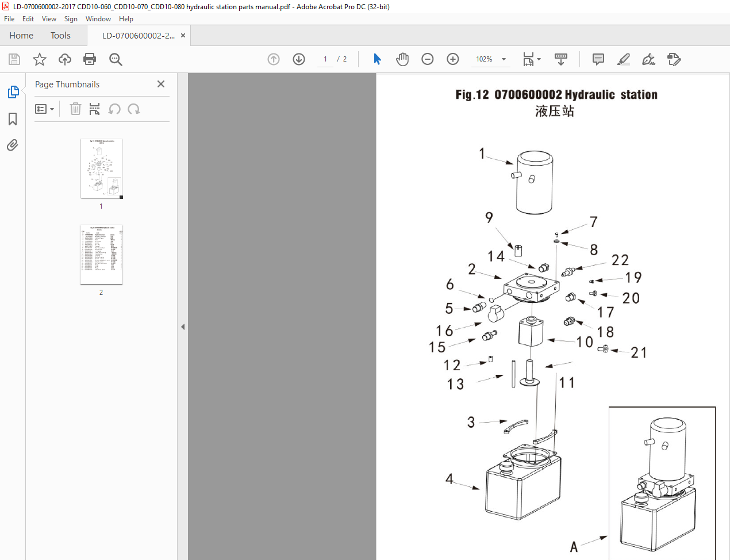Click the Page Thumbnails panel title
The height and width of the screenshot is (560, 730).
tap(67, 85)
